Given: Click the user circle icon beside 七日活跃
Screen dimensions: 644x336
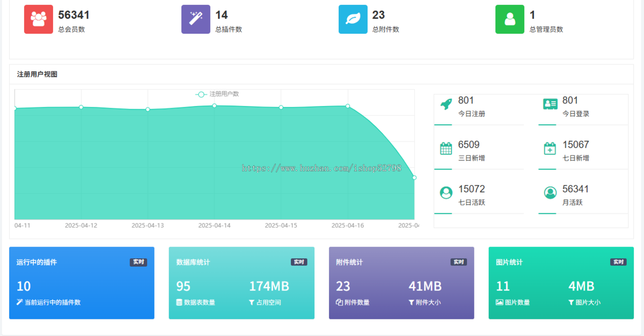Looking at the screenshot, I should click(446, 193).
